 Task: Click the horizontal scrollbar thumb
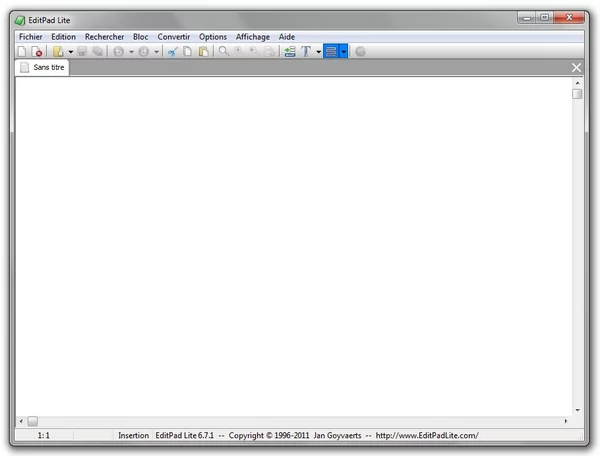(x=33, y=421)
